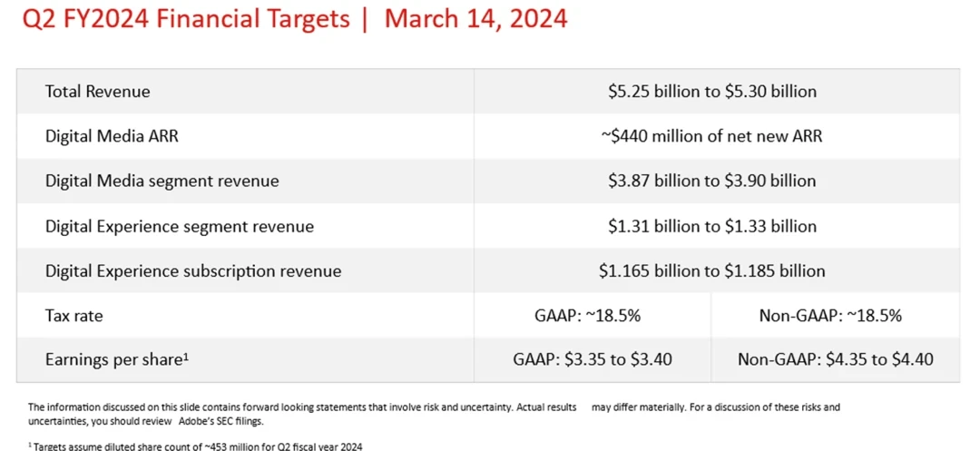
Task: Select the $3.87 billion to $3.90 billion value
Action: [x=712, y=181]
